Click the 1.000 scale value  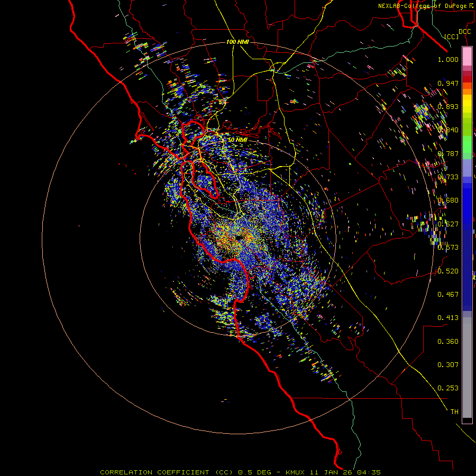pos(448,60)
